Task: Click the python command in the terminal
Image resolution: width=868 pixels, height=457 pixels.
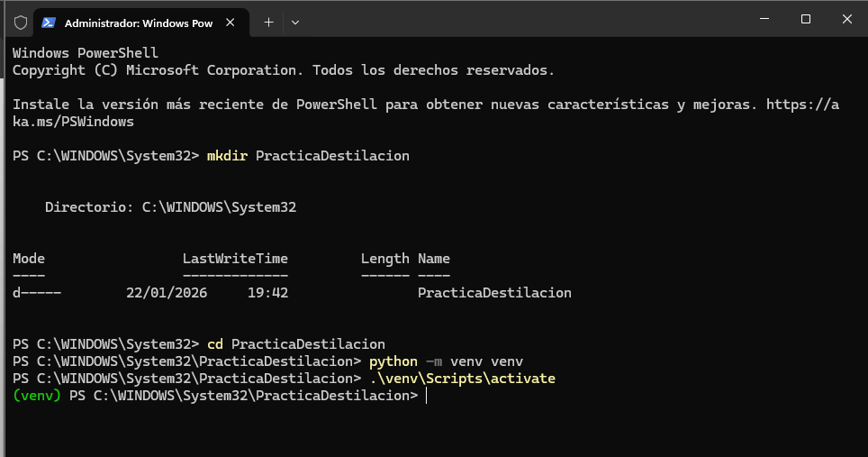Action: (393, 361)
